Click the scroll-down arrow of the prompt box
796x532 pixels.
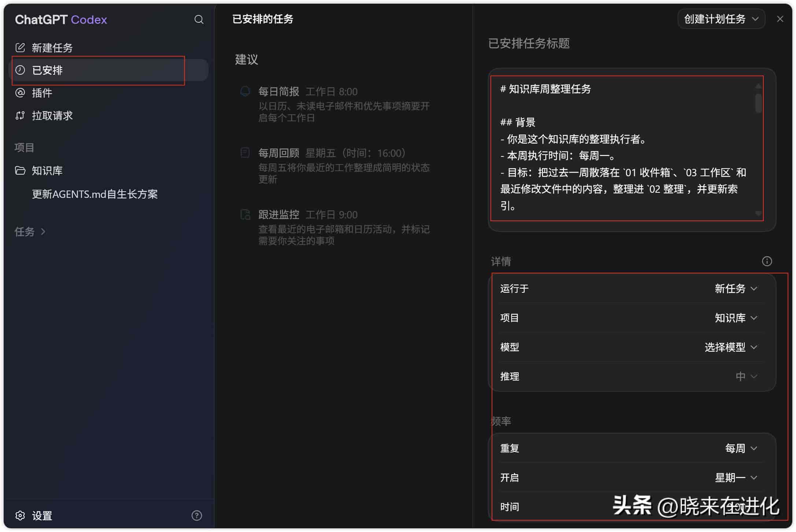[758, 213]
